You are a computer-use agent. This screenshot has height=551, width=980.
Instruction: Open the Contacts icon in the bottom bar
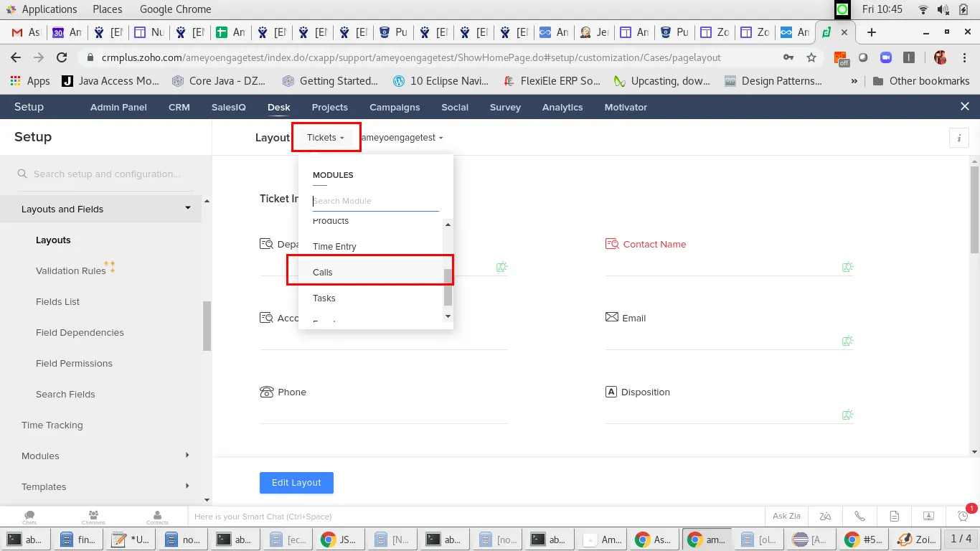[157, 517]
